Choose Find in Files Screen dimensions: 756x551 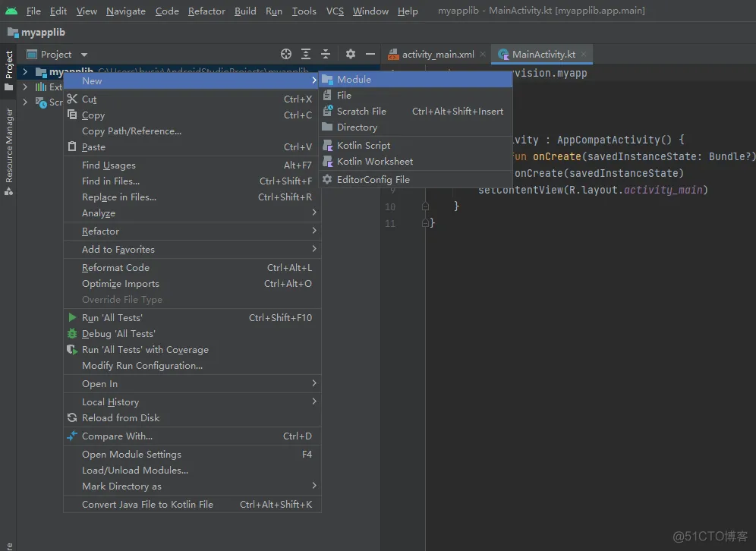coord(192,181)
